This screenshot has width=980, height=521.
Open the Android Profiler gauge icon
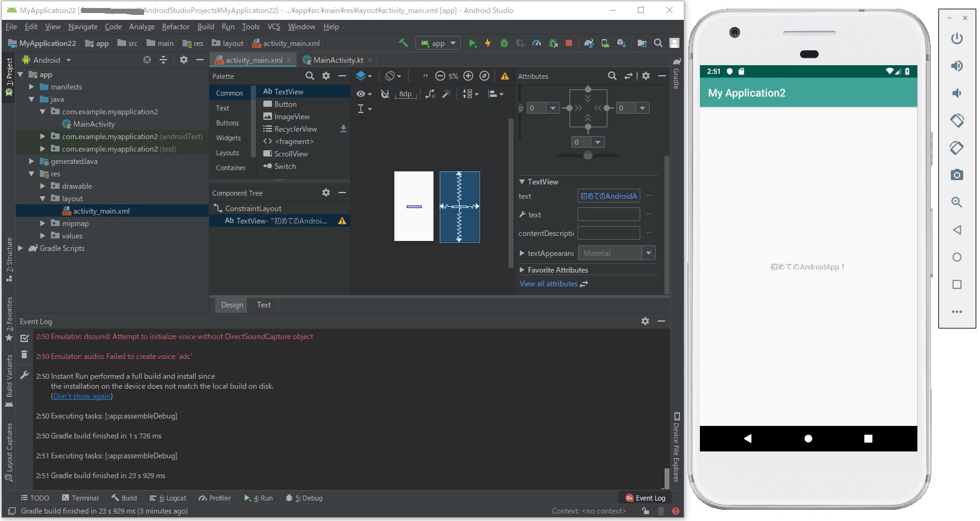[x=537, y=43]
